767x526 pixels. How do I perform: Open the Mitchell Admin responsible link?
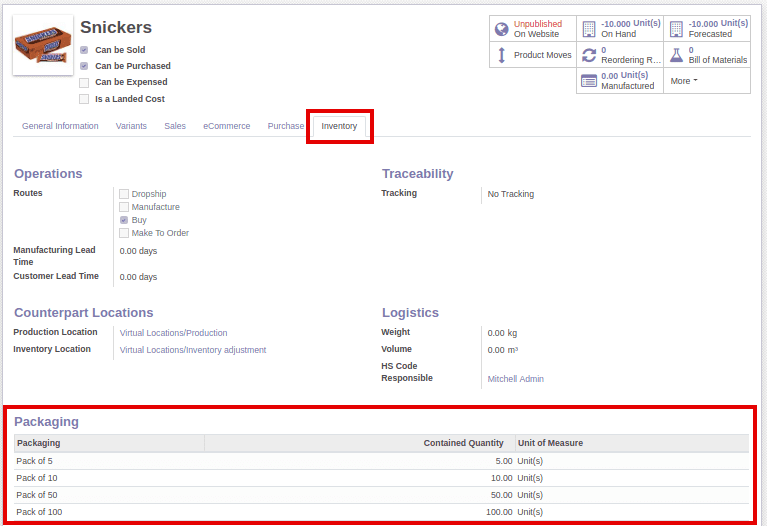[x=516, y=379]
